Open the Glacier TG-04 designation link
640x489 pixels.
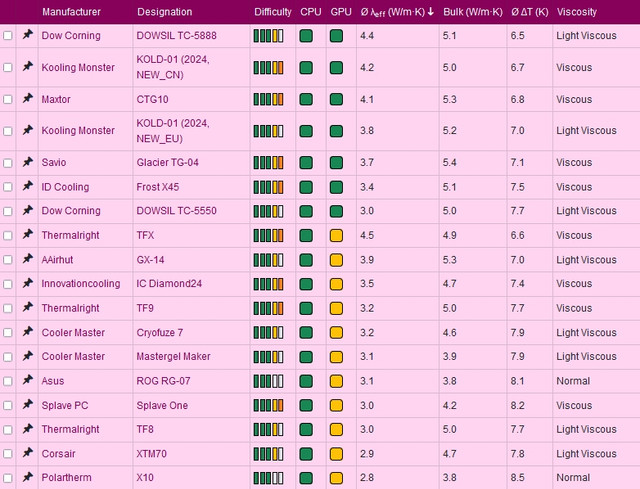(x=167, y=162)
